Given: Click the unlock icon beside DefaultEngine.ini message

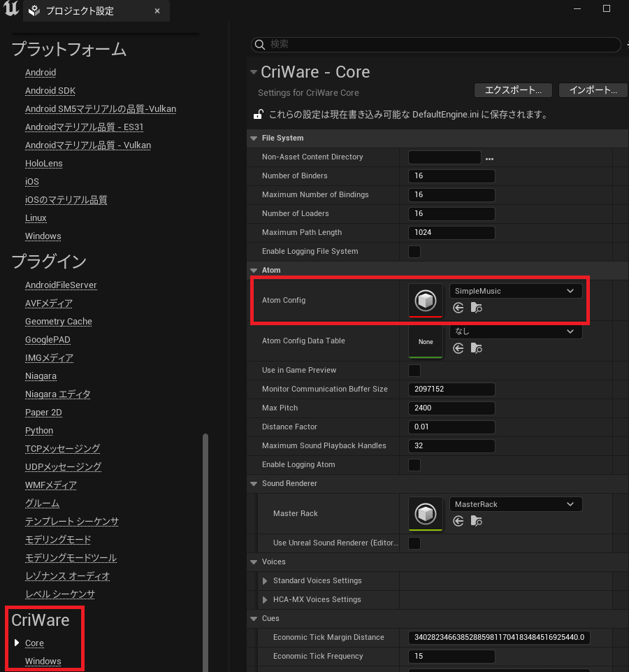Looking at the screenshot, I should pos(258,115).
